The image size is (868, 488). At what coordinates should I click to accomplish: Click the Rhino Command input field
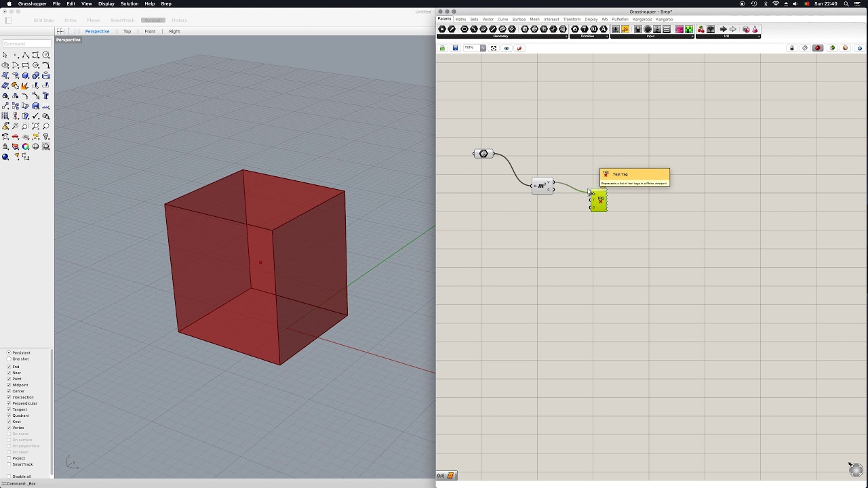[27, 44]
